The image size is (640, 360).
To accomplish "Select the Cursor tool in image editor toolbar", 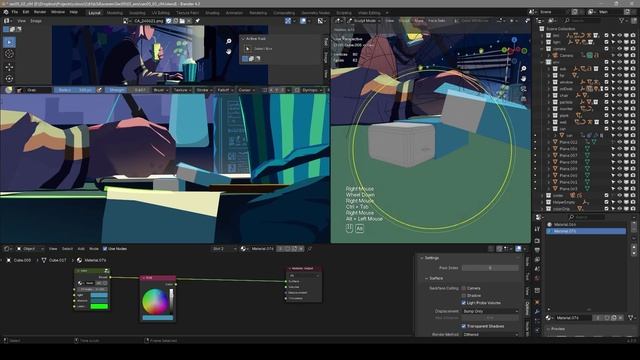I will pos(9,54).
